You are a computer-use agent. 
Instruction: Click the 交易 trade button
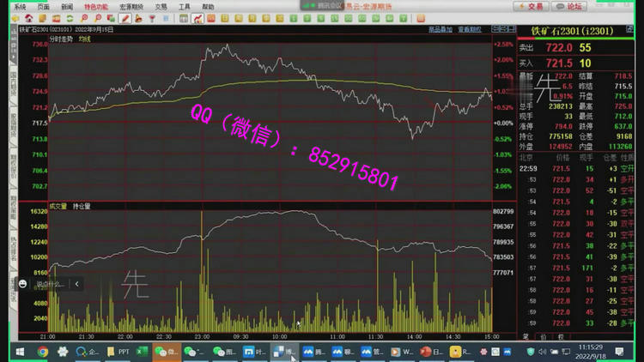532,6
